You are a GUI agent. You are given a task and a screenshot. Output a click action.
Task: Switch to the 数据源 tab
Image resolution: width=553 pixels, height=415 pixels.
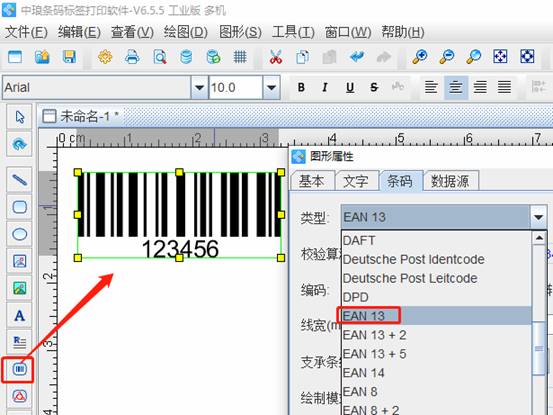[450, 181]
